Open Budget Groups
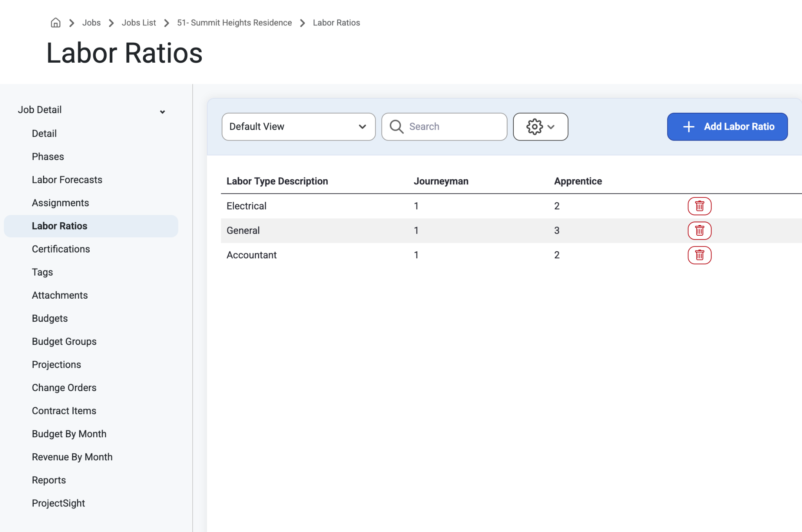The image size is (802, 532). (64, 341)
